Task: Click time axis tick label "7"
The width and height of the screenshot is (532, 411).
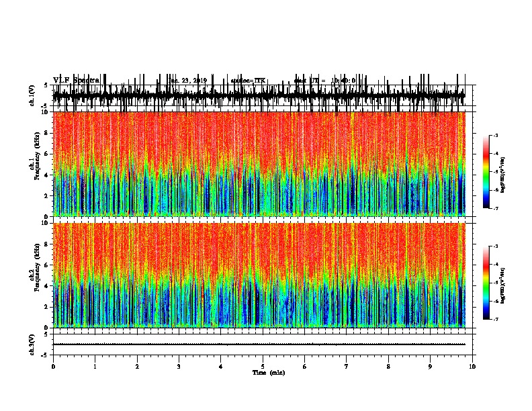Action: [x=347, y=367]
